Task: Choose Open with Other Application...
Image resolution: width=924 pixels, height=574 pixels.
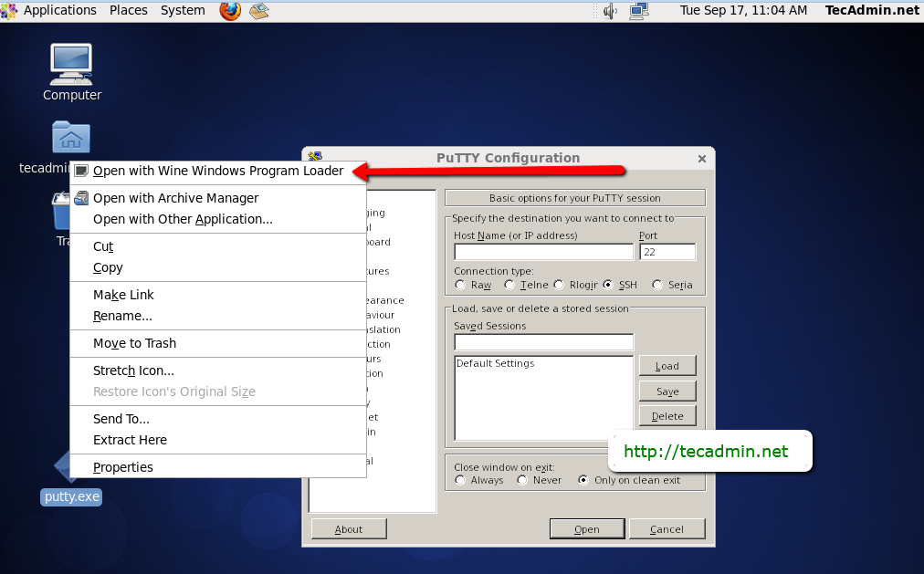Action: tap(218, 220)
